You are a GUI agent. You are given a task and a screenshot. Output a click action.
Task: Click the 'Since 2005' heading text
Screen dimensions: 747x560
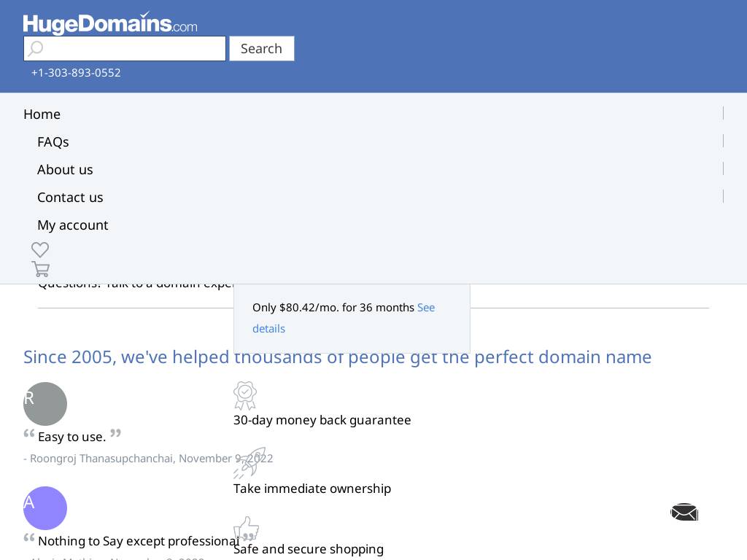coord(337,357)
